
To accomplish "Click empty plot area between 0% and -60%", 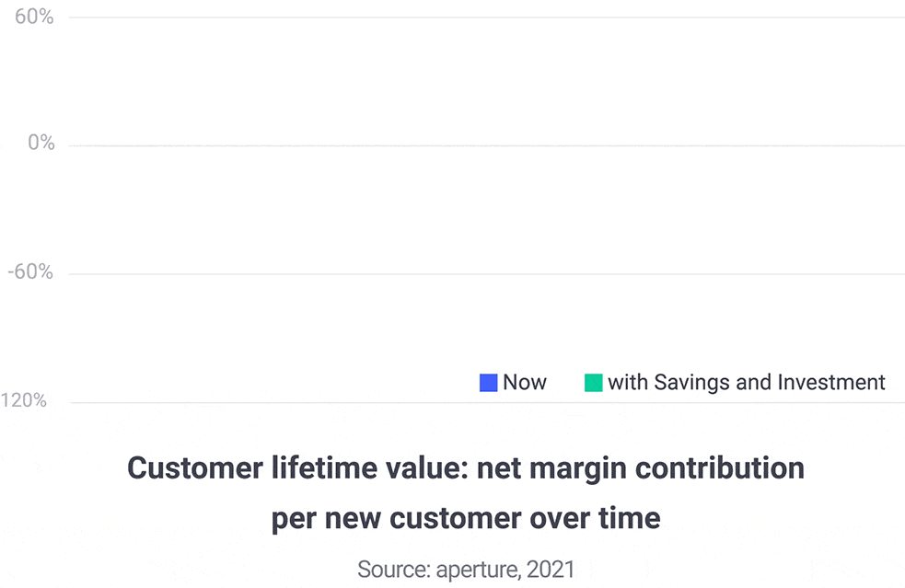I will (x=486, y=210).
